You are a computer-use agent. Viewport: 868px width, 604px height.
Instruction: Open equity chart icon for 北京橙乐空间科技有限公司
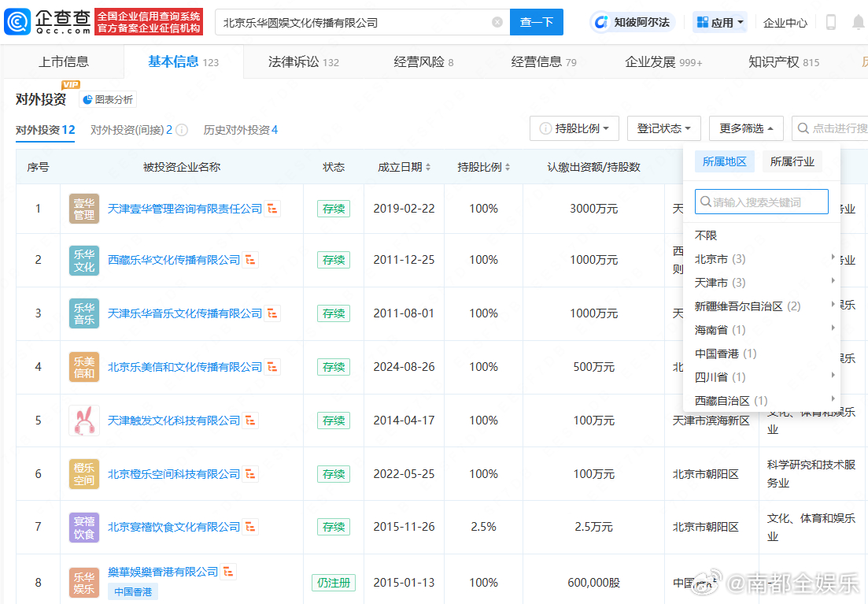[250, 474]
